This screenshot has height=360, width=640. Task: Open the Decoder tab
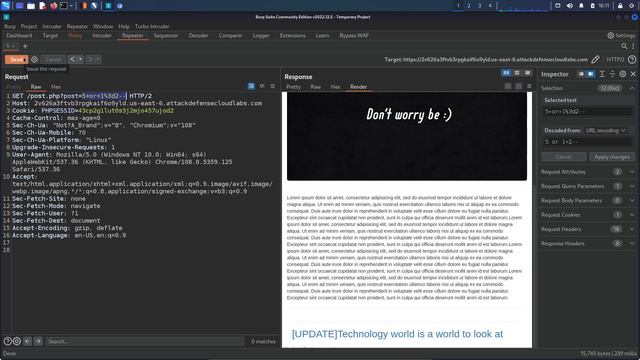click(198, 36)
